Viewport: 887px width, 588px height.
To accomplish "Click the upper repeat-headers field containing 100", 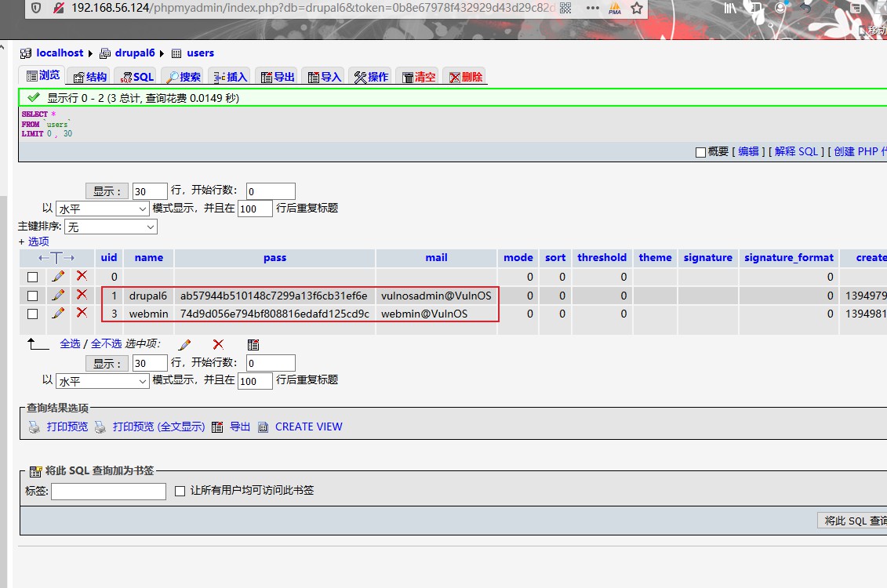I will 255,209.
